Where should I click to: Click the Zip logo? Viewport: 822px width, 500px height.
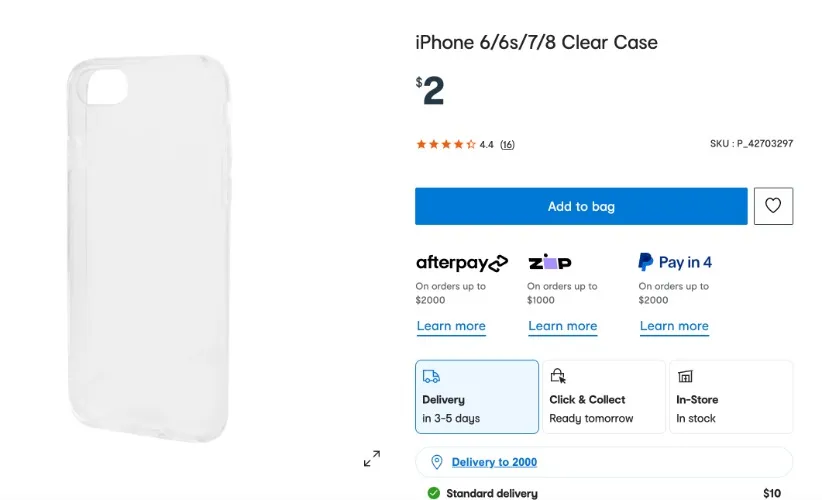(x=549, y=262)
